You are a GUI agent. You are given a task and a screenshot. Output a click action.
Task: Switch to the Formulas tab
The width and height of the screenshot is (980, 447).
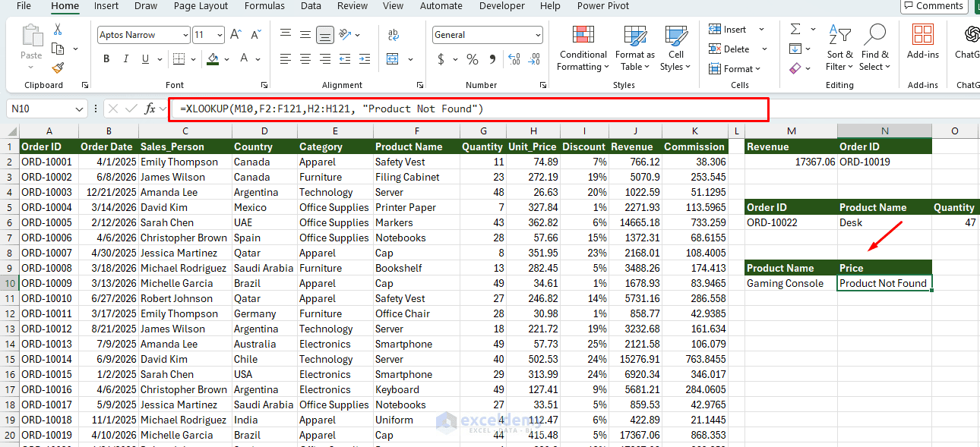click(264, 6)
